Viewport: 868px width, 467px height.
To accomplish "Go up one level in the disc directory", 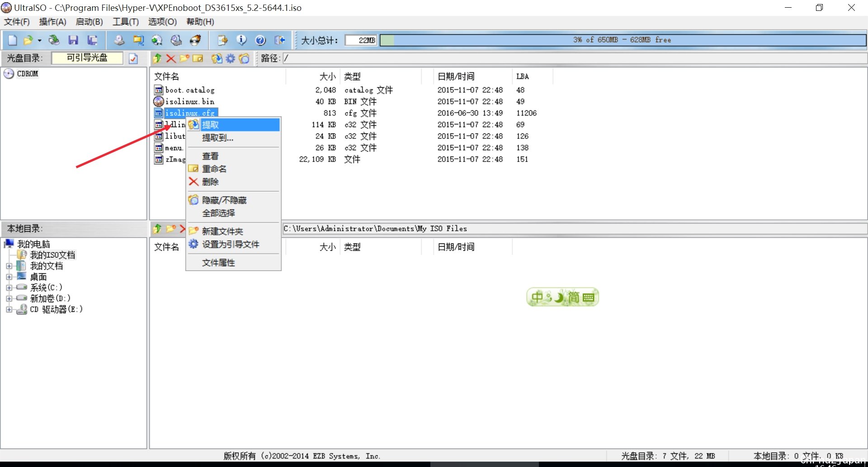I will pyautogui.click(x=157, y=58).
